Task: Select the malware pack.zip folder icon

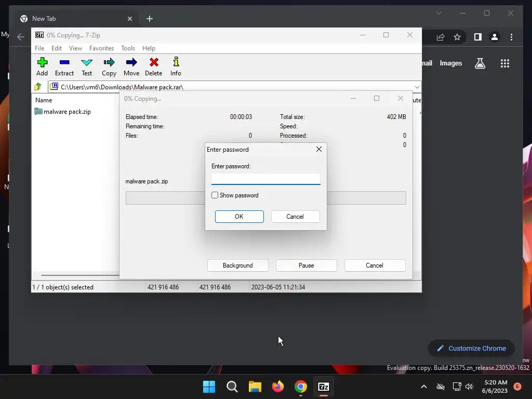Action: click(x=38, y=111)
